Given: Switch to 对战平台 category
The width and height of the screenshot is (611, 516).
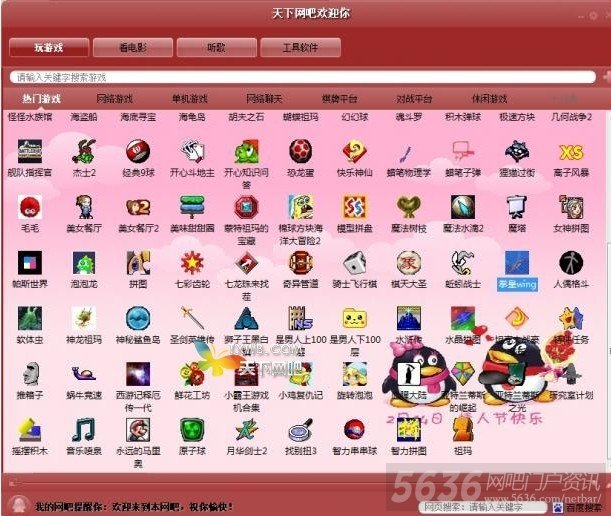Looking at the screenshot, I should pyautogui.click(x=414, y=99).
